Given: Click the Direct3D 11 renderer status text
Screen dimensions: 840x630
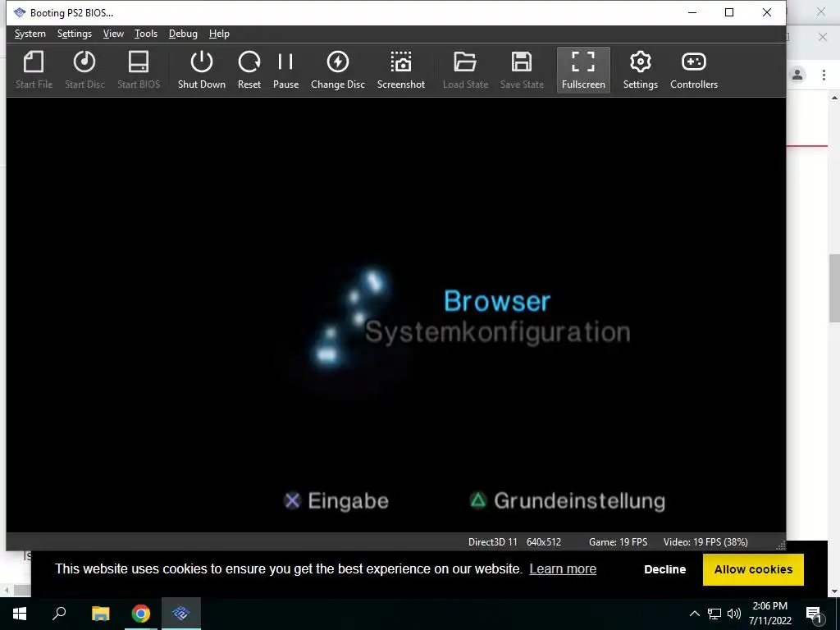Looking at the screenshot, I should [x=493, y=542].
